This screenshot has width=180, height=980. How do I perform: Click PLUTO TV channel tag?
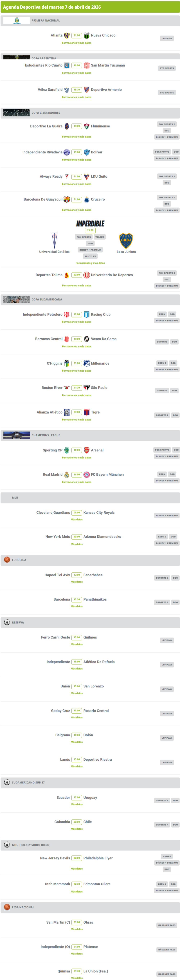(x=90, y=256)
